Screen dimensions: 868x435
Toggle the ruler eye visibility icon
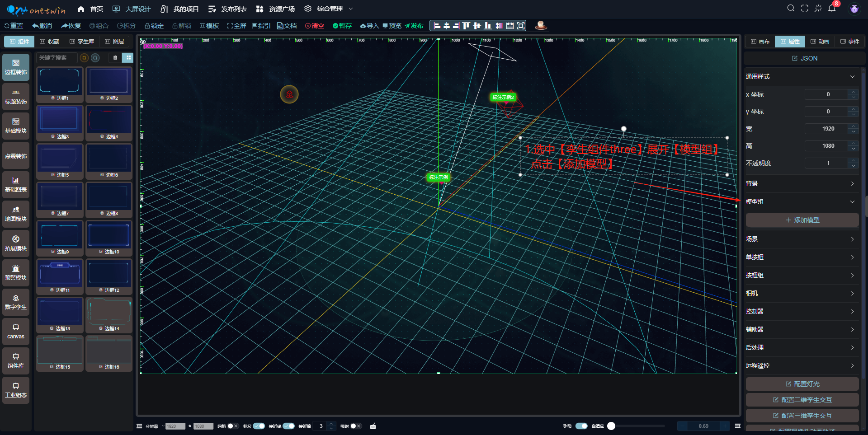(143, 42)
